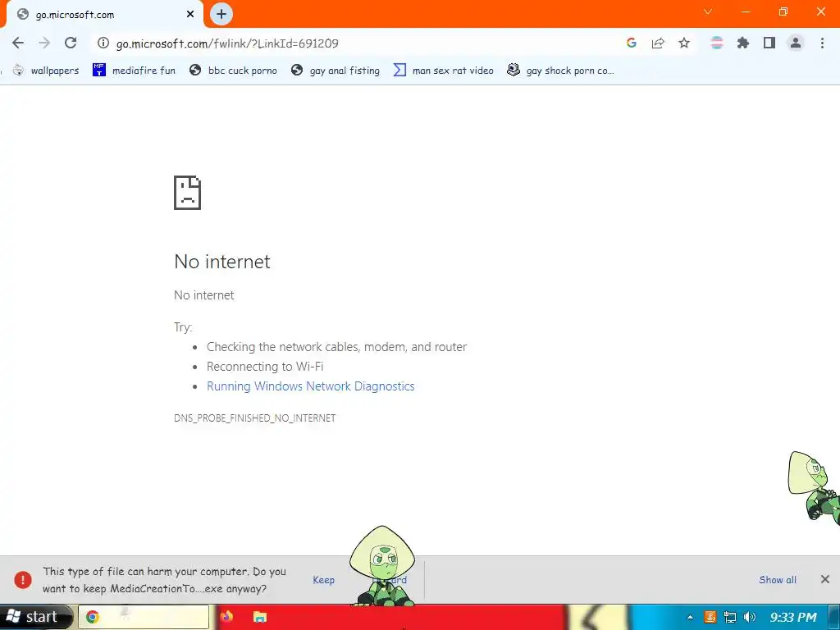
Task: Open a new tab with the plus button
Action: tap(221, 14)
